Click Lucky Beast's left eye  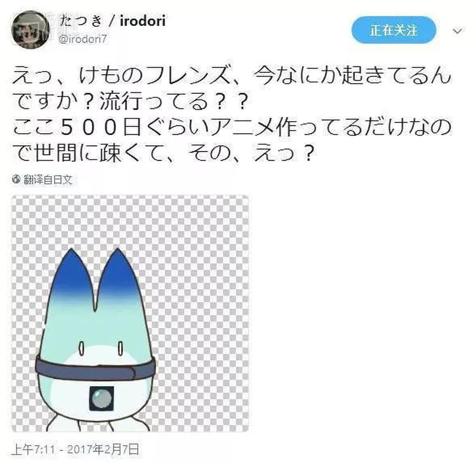(81, 349)
